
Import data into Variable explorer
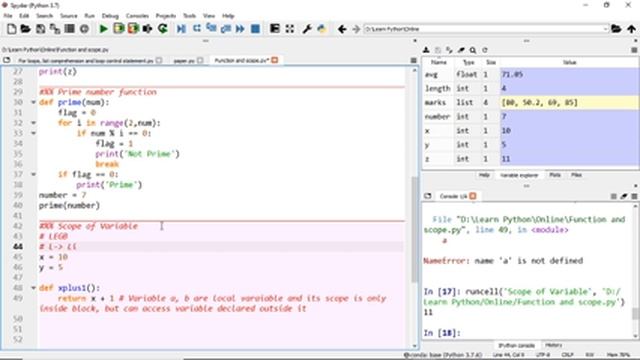click(426, 50)
